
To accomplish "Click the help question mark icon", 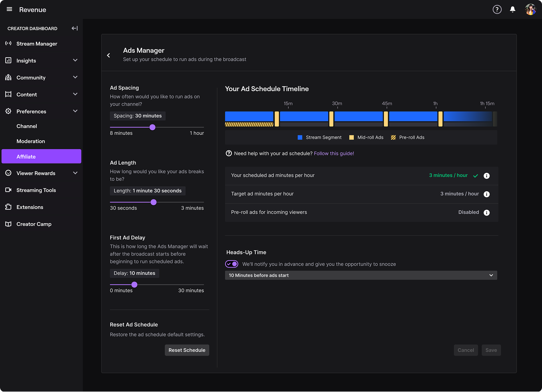I will click(497, 10).
